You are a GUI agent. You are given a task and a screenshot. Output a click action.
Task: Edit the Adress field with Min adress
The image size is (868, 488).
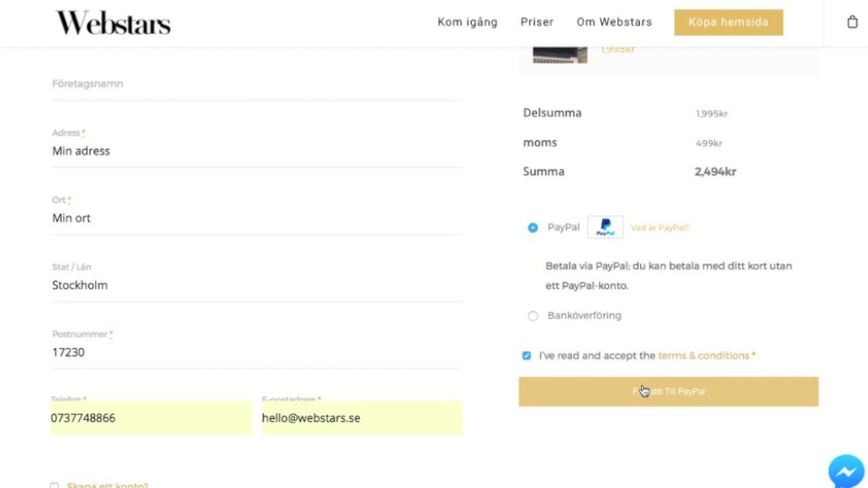pos(257,151)
